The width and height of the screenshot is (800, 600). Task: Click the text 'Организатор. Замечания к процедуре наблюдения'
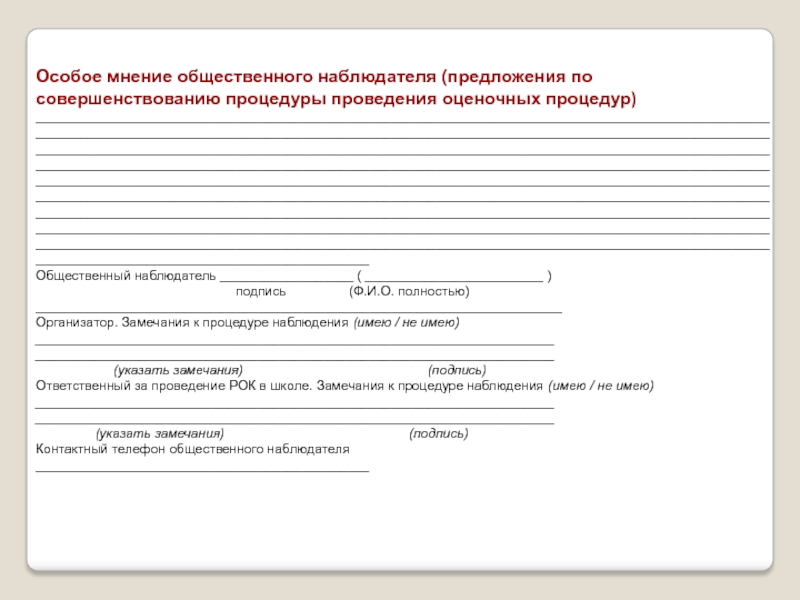(x=192, y=322)
